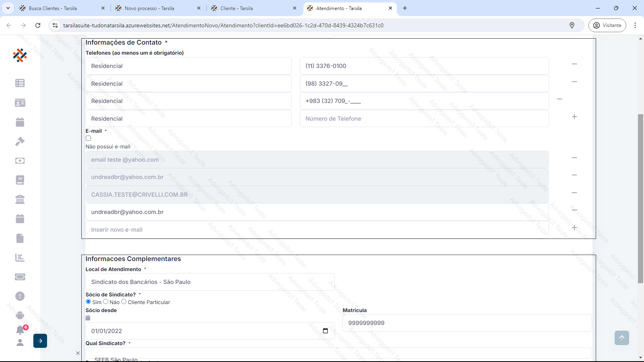644x362 pixels.
Task: Click the bar chart reports sidebar icon
Action: 20,257
